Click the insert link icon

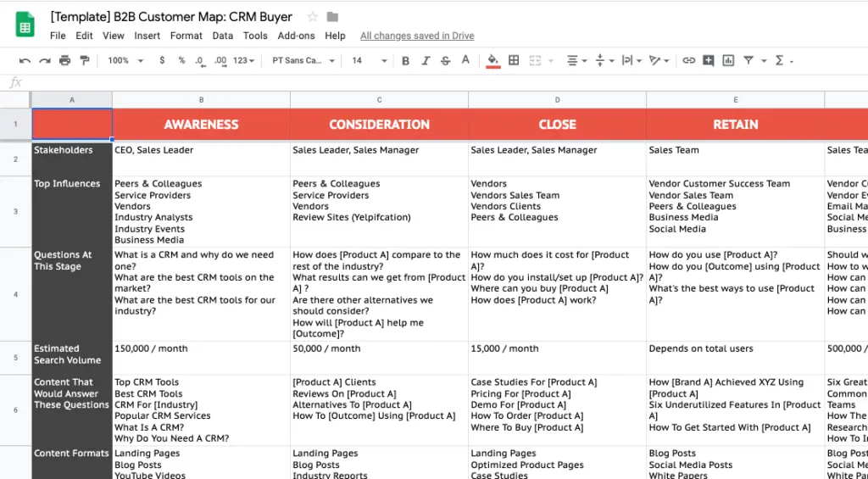[x=688, y=60]
